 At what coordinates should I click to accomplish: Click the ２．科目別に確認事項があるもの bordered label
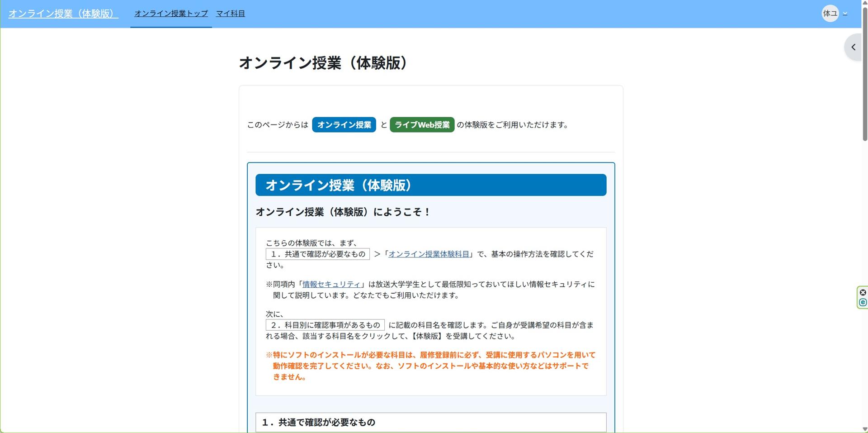coord(325,325)
